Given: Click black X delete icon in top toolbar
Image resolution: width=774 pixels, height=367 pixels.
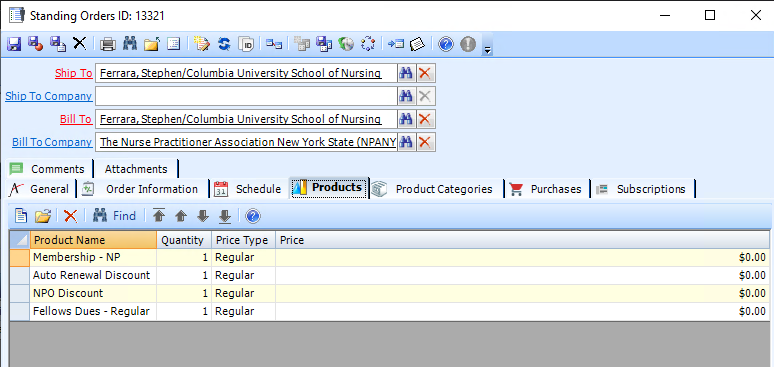Looking at the screenshot, I should click(79, 44).
